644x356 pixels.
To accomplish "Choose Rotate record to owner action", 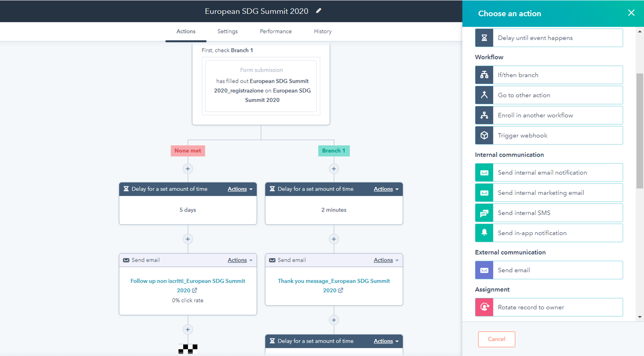I will click(x=549, y=307).
